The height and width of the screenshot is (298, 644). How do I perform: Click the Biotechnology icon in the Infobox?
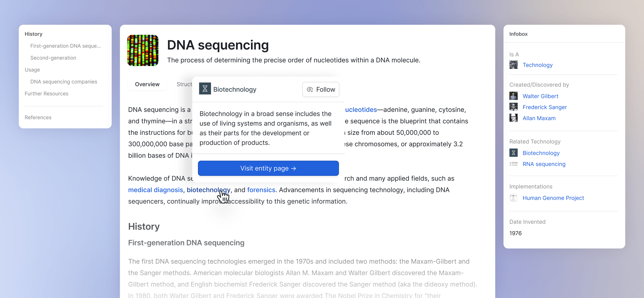[x=513, y=153]
